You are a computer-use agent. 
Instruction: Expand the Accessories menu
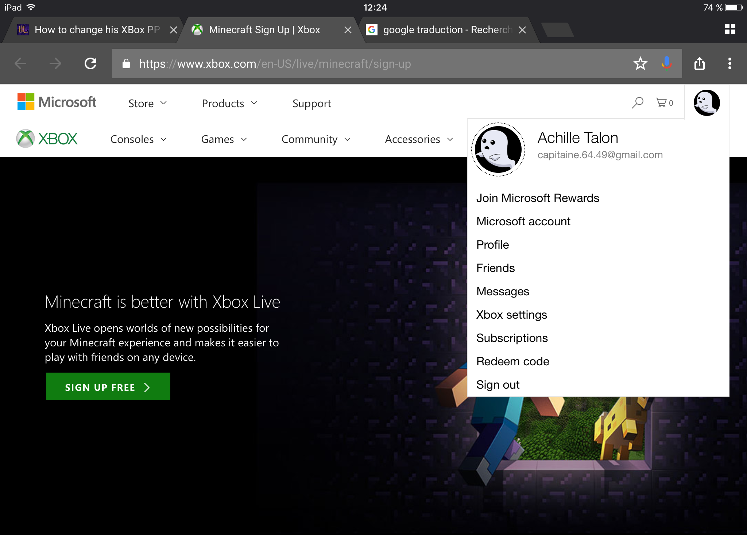pos(419,139)
